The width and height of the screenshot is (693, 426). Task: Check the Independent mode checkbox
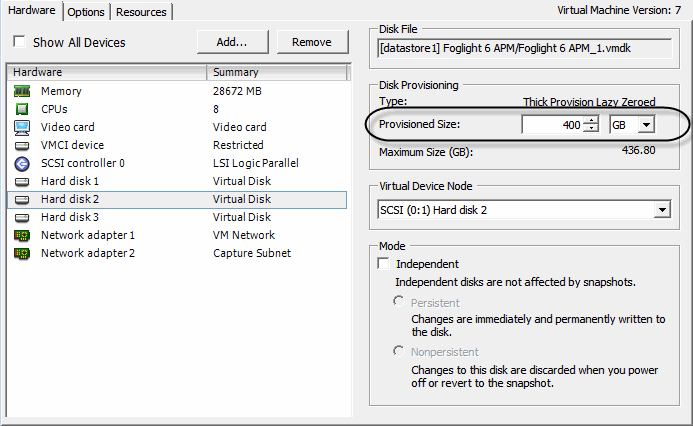click(x=384, y=264)
